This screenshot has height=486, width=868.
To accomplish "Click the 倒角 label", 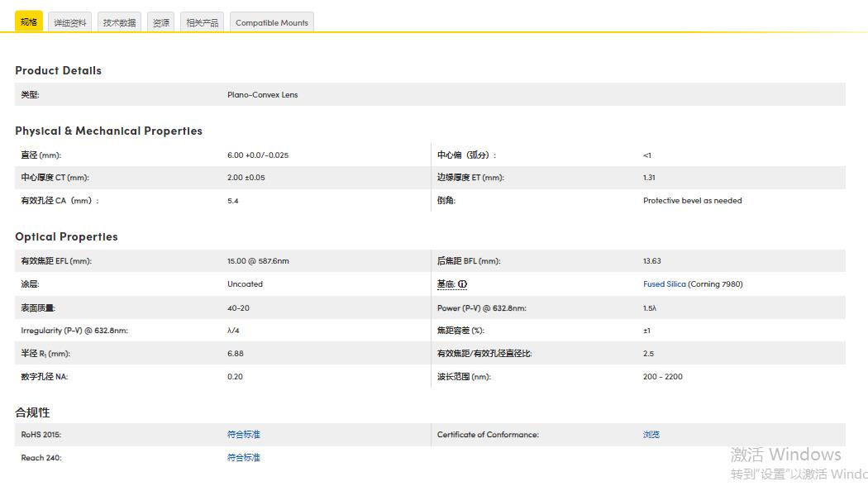I will [446, 200].
